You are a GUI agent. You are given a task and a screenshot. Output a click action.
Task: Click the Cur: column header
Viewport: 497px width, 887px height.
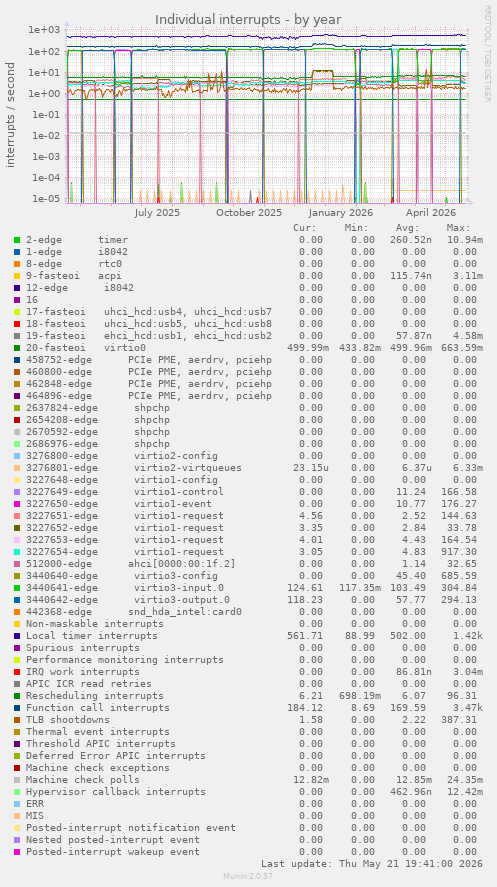[305, 228]
